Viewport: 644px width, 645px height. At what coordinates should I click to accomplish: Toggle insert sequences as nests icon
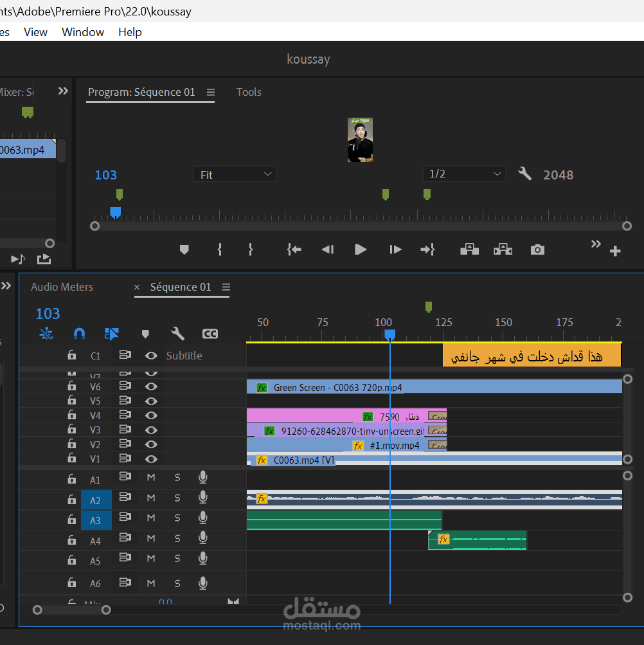46,334
